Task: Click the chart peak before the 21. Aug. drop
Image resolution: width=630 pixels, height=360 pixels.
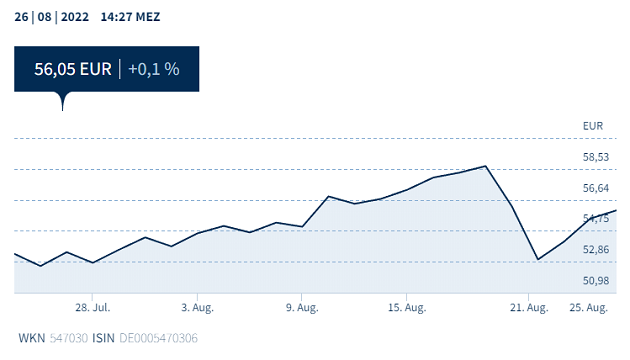Action: point(485,166)
